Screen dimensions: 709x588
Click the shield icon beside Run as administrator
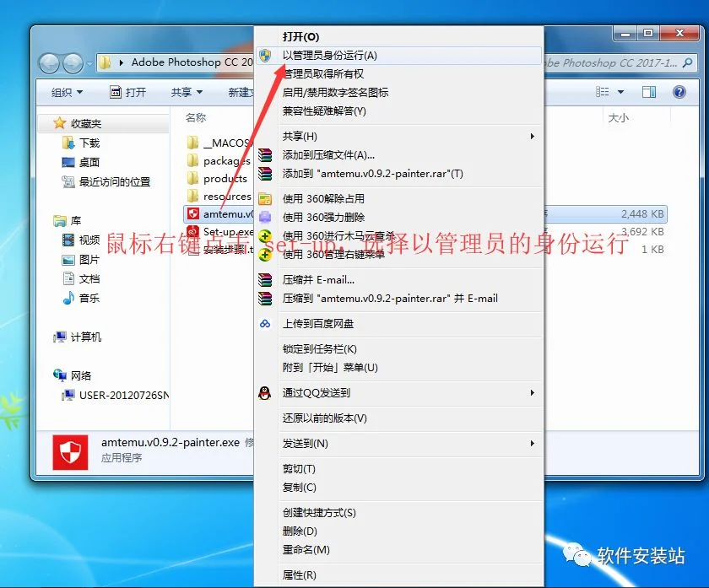[x=265, y=56]
